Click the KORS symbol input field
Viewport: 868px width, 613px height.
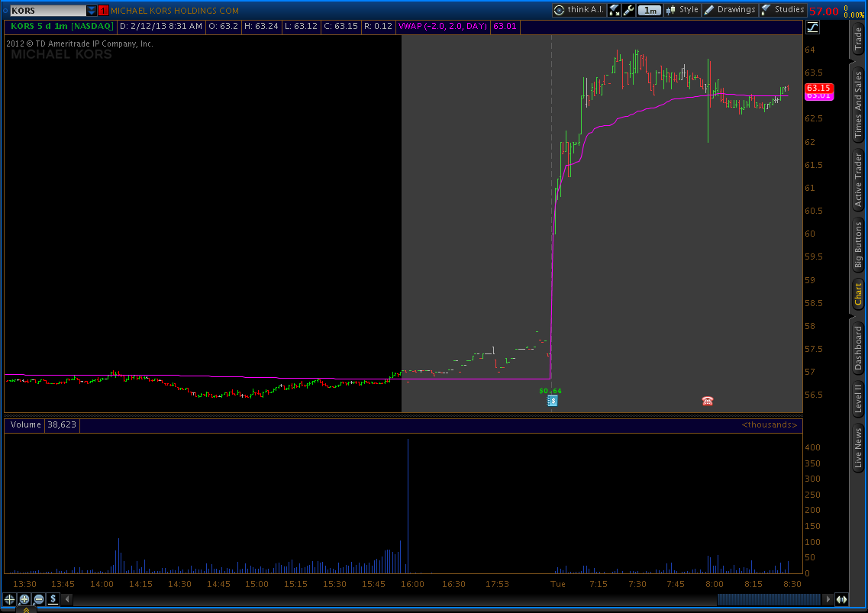(47, 11)
